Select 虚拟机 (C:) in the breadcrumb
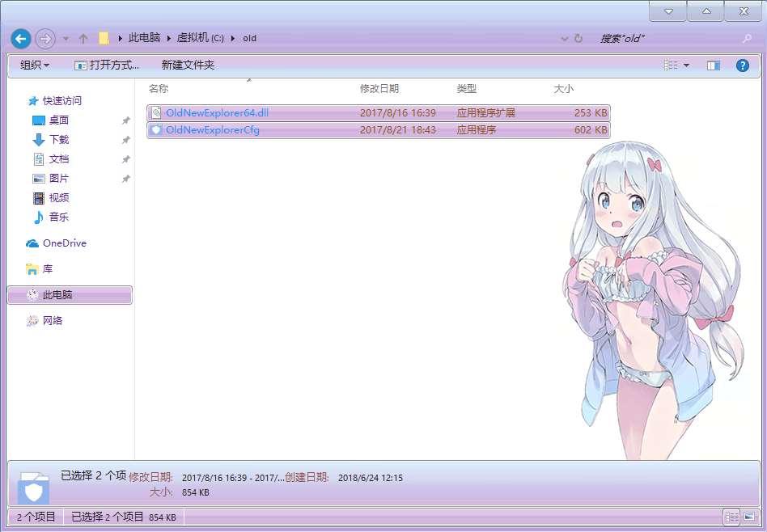The width and height of the screenshot is (767, 532). tap(200, 38)
